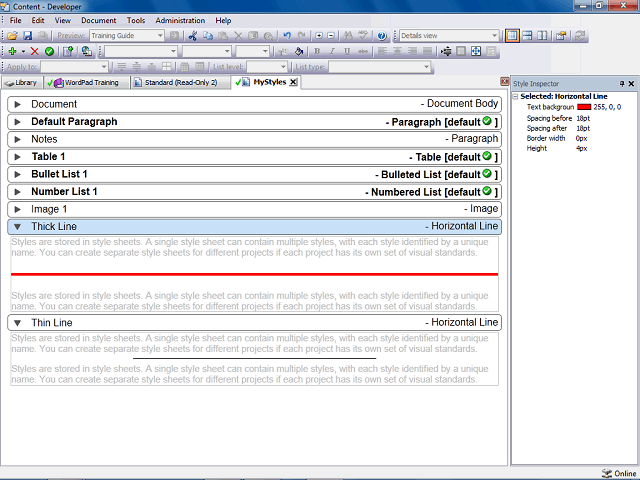Click the Online status indicator
Image resolution: width=640 pixels, height=480 pixels.
point(619,473)
